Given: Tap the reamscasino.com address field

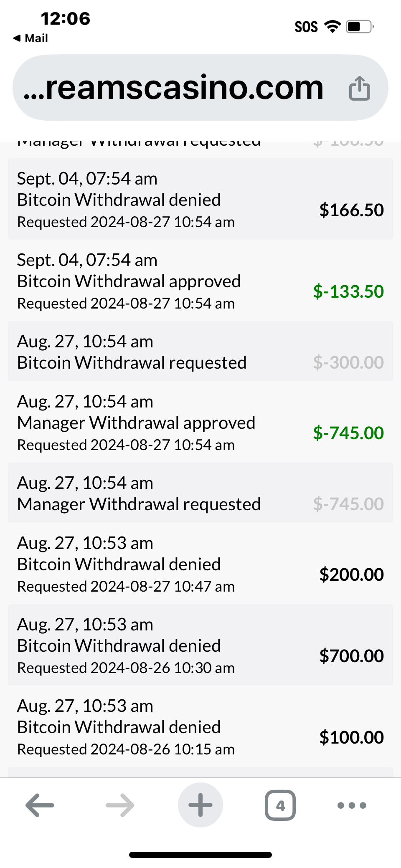Looking at the screenshot, I should [x=175, y=88].
